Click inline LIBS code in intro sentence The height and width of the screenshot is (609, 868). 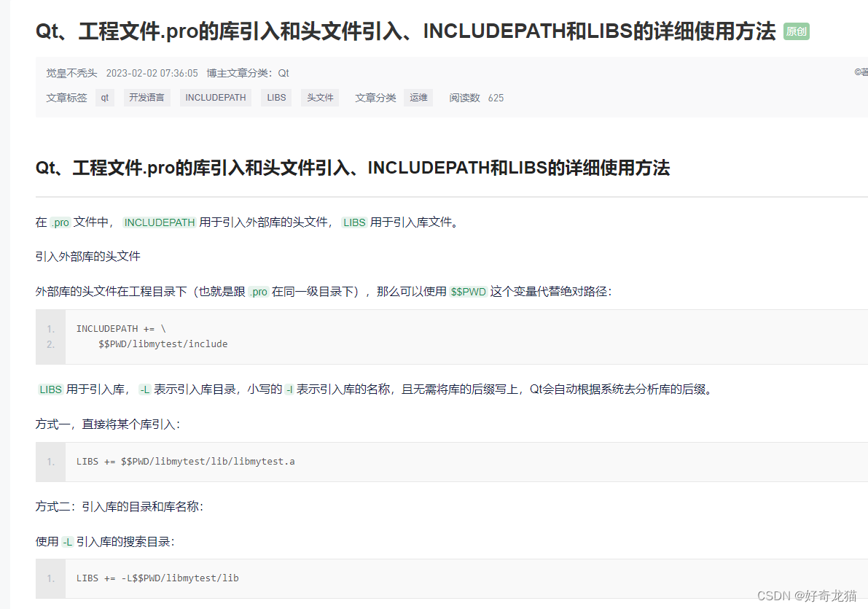click(354, 222)
